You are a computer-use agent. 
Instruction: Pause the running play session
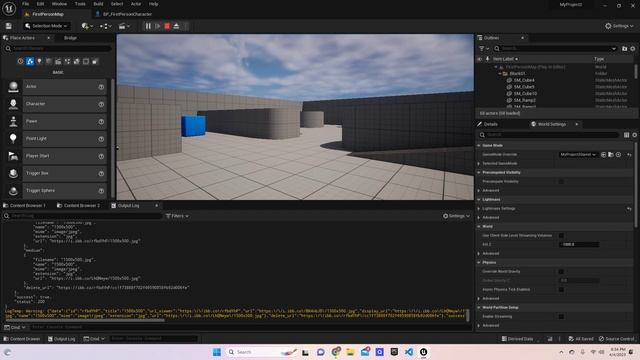(x=148, y=26)
